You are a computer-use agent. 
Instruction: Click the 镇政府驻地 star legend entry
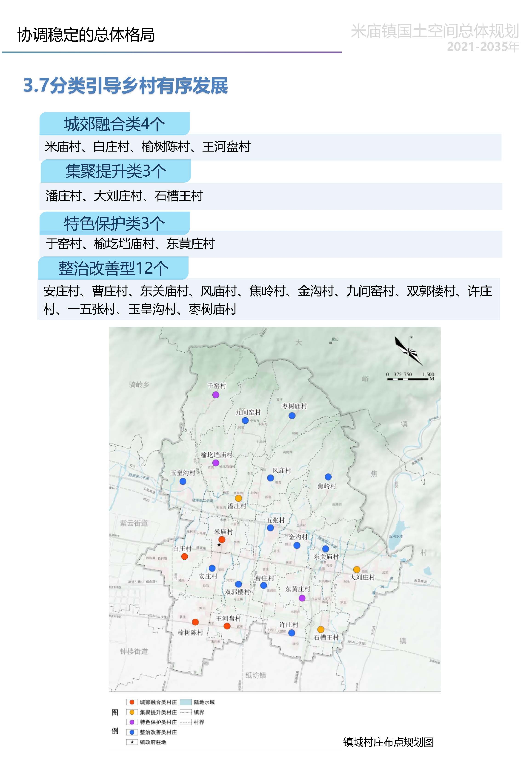point(132,742)
